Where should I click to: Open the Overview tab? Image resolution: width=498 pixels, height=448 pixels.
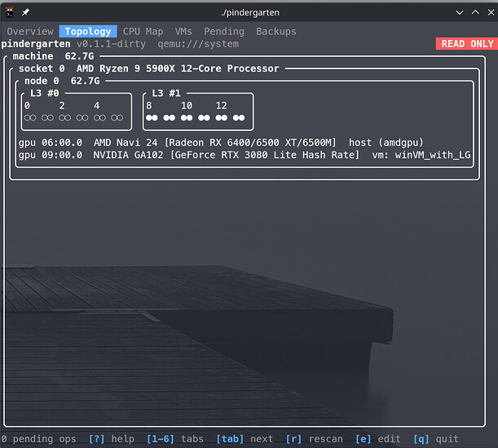30,32
